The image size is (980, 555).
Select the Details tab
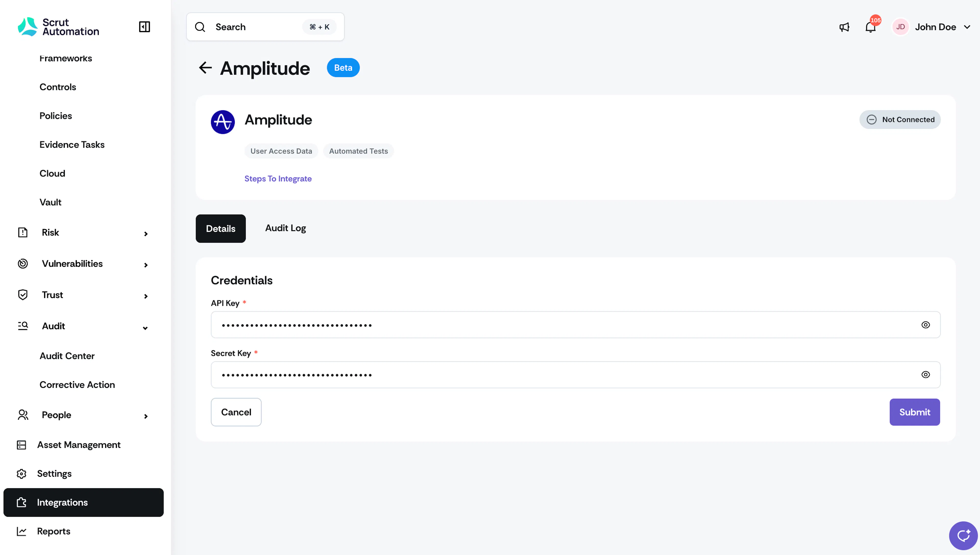point(220,228)
